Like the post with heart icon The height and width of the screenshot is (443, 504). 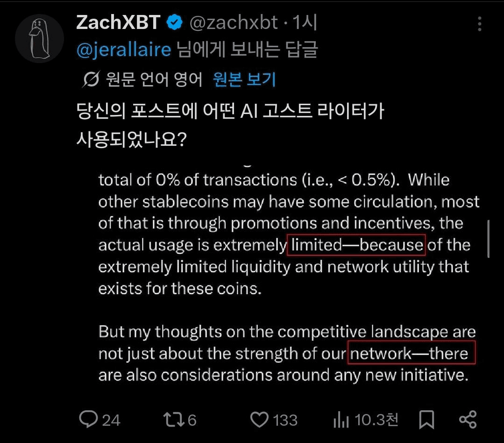(x=259, y=420)
